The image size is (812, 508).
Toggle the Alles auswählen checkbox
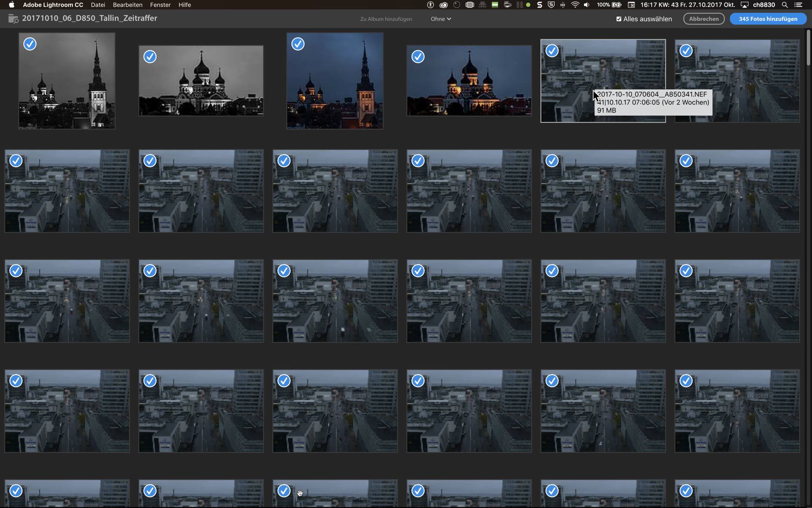[619, 19]
